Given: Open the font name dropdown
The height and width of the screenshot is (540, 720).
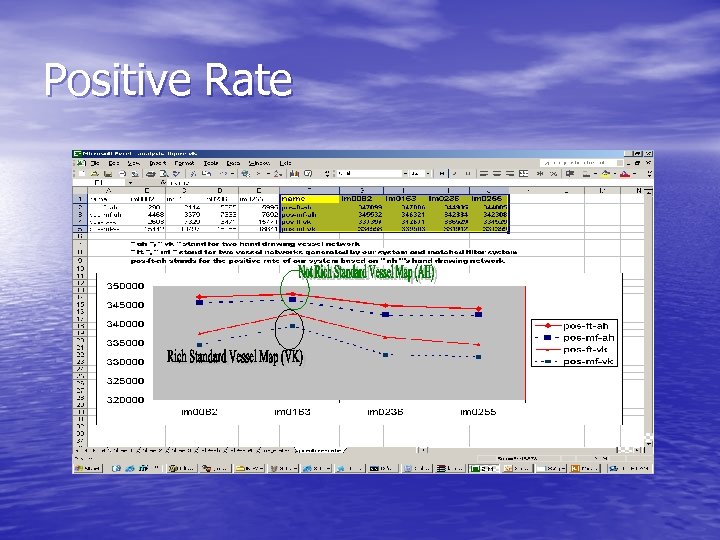Looking at the screenshot, I should point(405,174).
